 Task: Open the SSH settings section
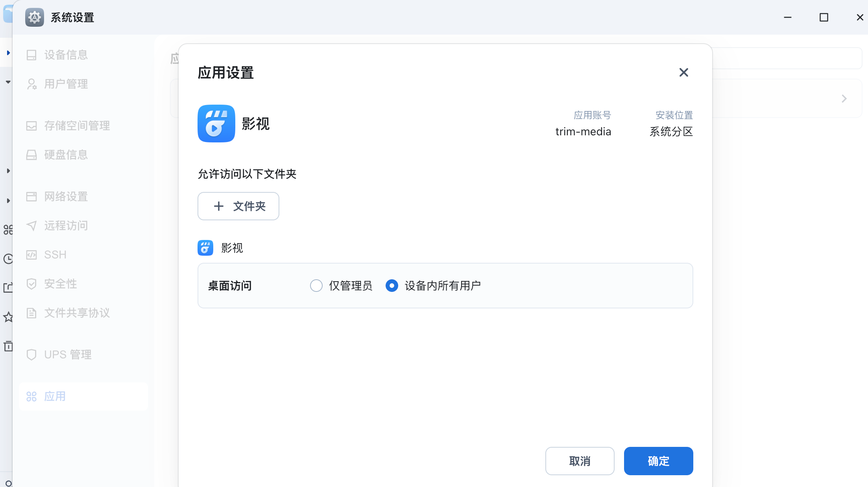[x=55, y=255]
